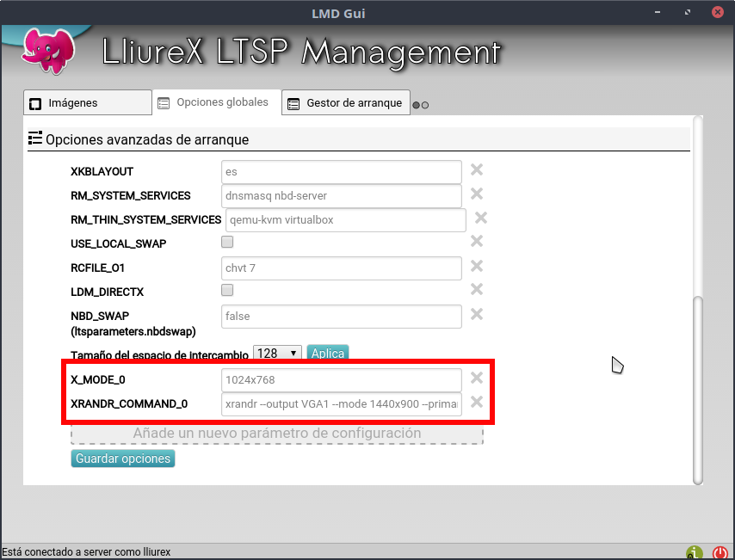Open the Gestor de arranque tab
This screenshot has width=735, height=560.
[345, 103]
